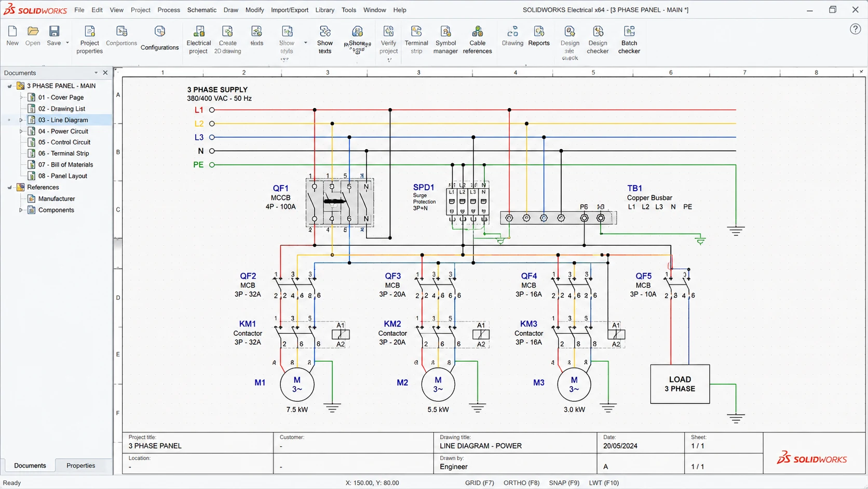This screenshot has height=489, width=868.
Task: Click the 01 - Cover Page document icon
Action: (32, 97)
